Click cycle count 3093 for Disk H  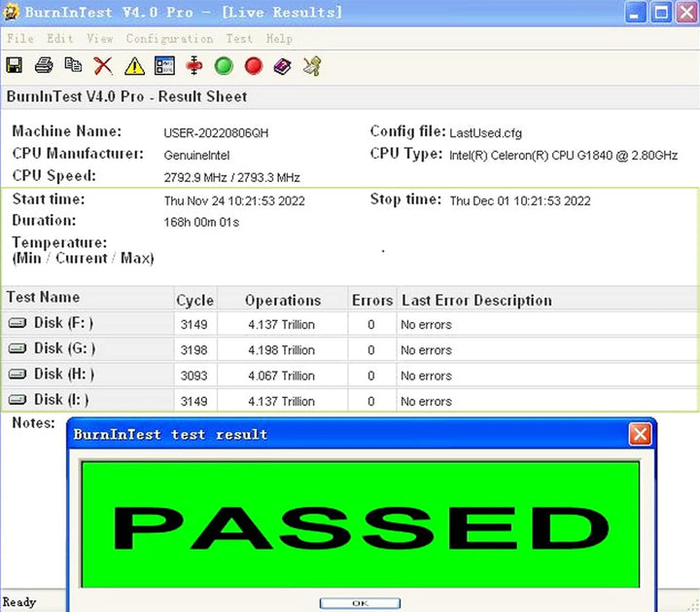point(193,376)
